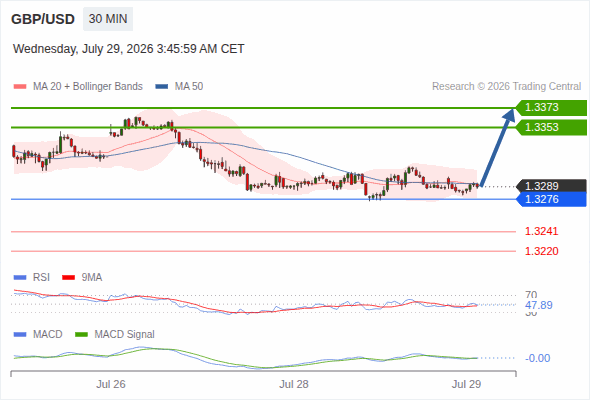Screen dimensions: 590x400
Task: Click the RSI value 47.89 readout
Action: (539, 305)
